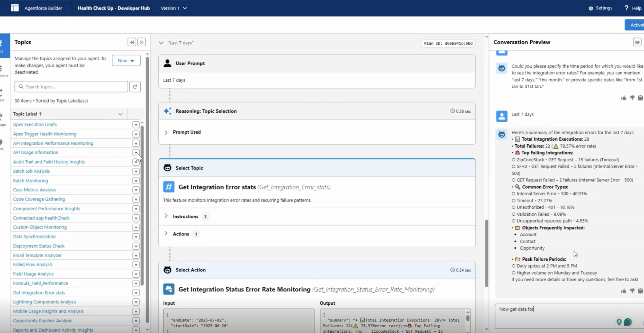Click the topics table vertical scrollbar
The image size is (644, 333).
[x=142, y=205]
